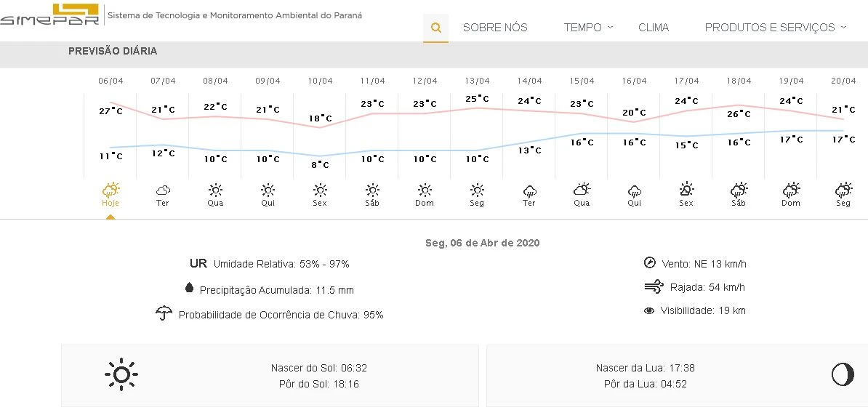Click the moon phase icon
Image resolution: width=868 pixels, height=418 pixels.
point(843,375)
